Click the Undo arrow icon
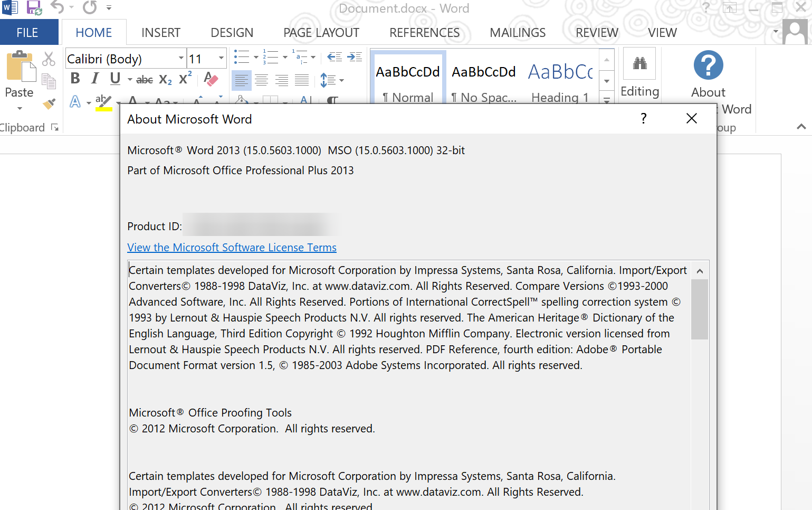Image resolution: width=812 pixels, height=510 pixels. [x=57, y=7]
